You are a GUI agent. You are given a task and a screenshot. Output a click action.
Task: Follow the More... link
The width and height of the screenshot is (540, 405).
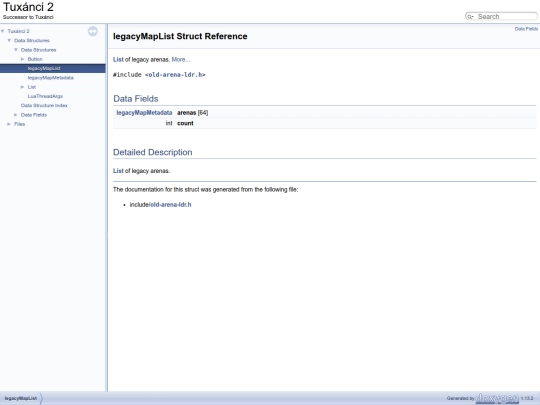pyautogui.click(x=181, y=60)
